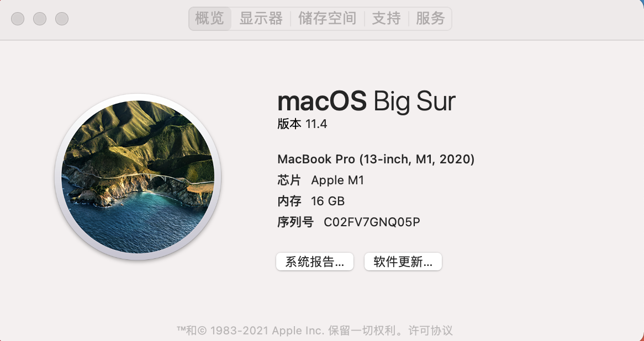Click the MacBook Pro (13-inch, M1, 2020) text
Screen dimensions: 644x341
(x=376, y=159)
